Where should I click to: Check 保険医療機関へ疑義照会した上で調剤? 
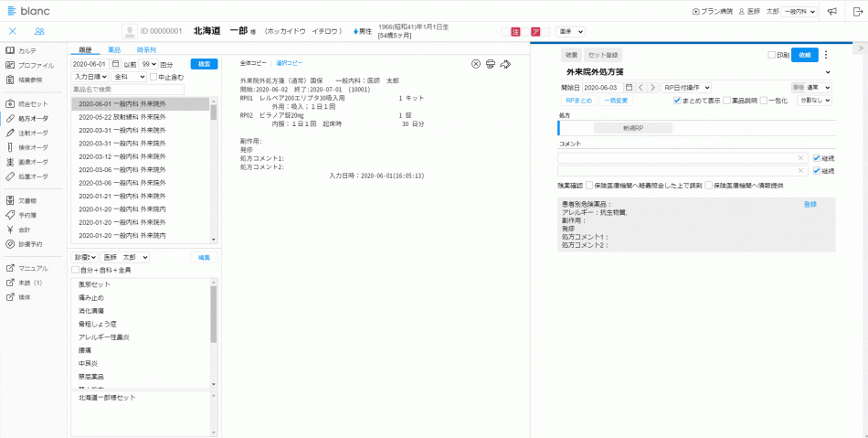tap(589, 186)
